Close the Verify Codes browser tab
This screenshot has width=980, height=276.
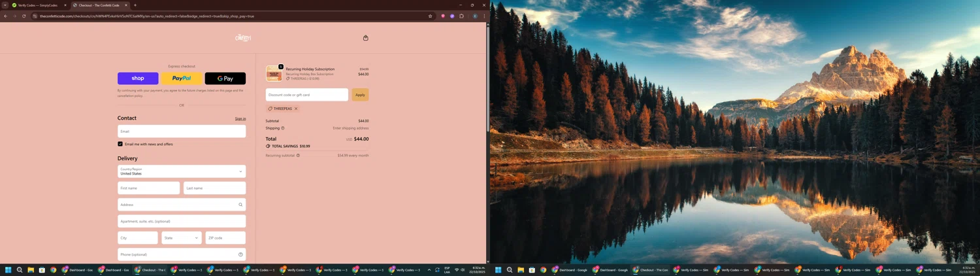click(65, 5)
